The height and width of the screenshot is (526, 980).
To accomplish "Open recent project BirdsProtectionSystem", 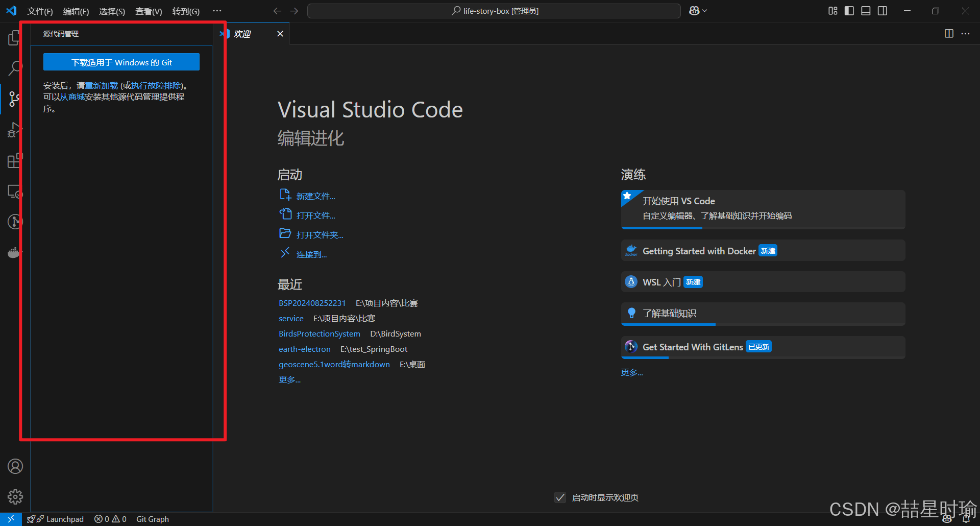I will (x=319, y=333).
